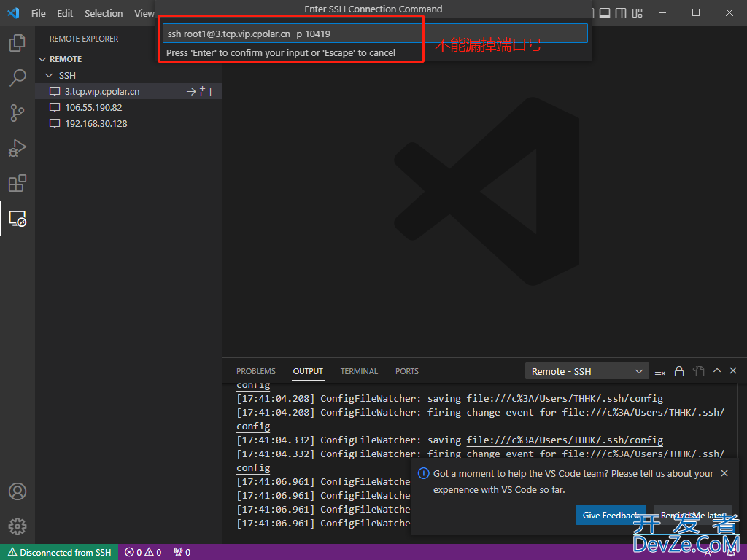Click the notification info icon

click(x=423, y=473)
